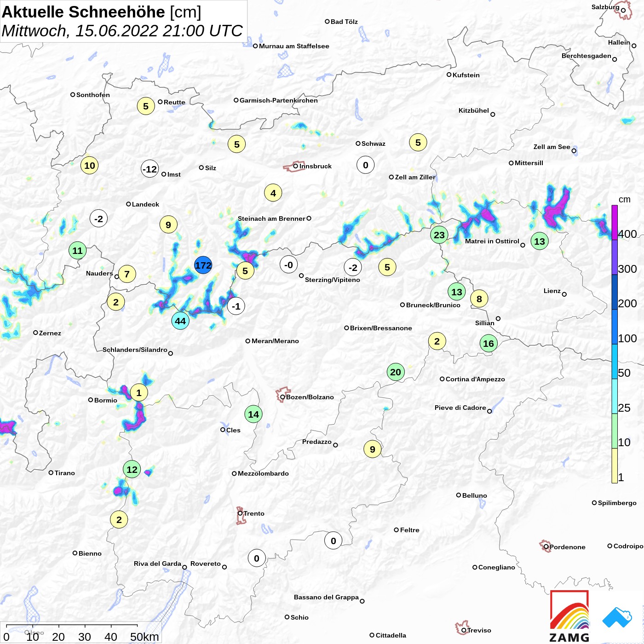Viewport: 644px width, 644px height.
Task: Click the green 12 cm station marker
Action: 132,469
